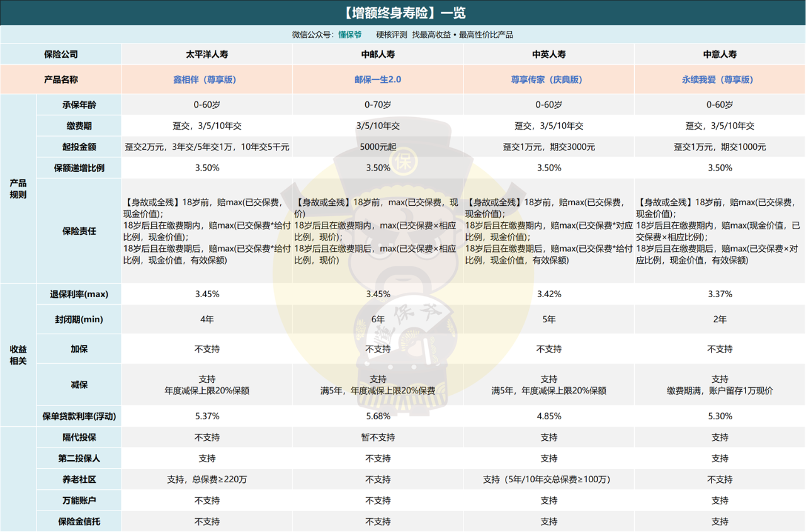806x532 pixels.
Task: Click the 承保年龄 row label
Action: 79,105
